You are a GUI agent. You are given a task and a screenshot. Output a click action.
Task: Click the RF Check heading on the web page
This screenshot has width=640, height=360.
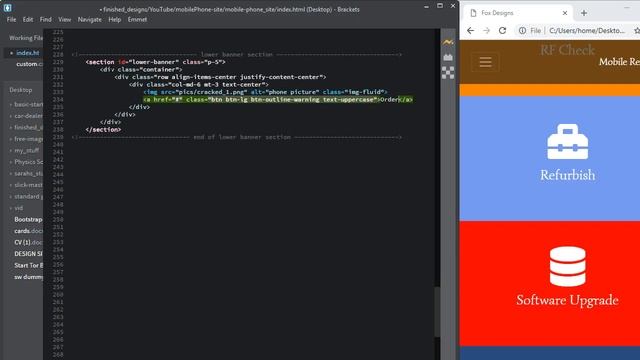pyautogui.click(x=567, y=50)
